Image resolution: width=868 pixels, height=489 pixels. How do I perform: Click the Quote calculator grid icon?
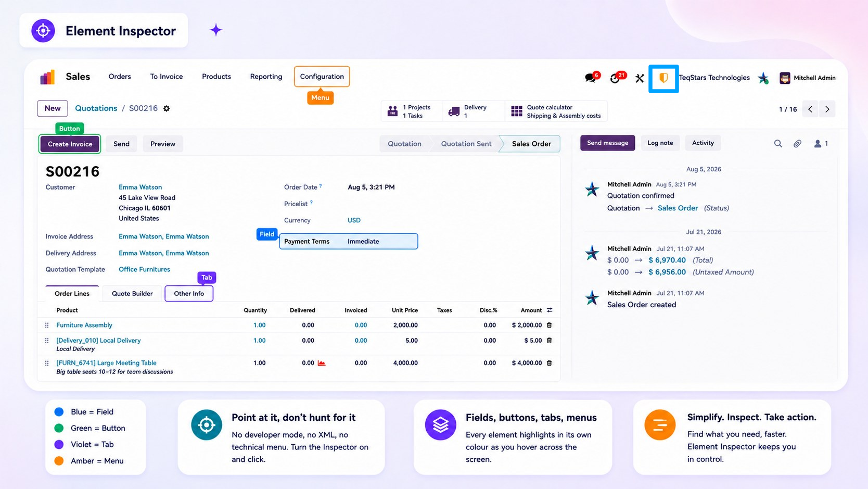517,111
